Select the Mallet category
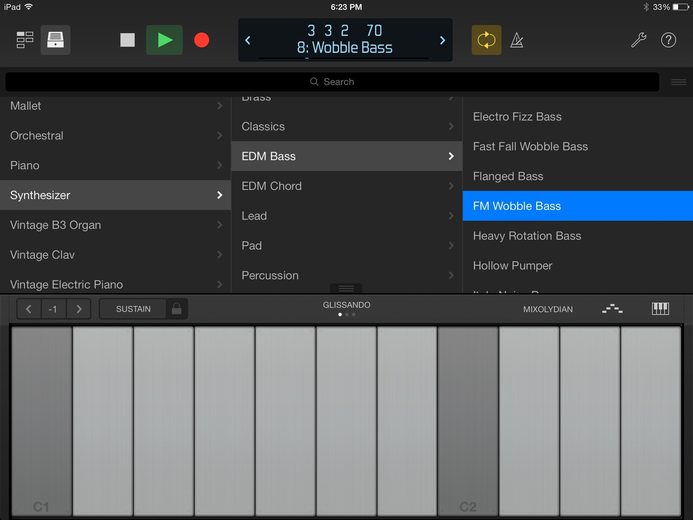Screen dimensions: 693x520 pyautogui.click(x=115, y=106)
